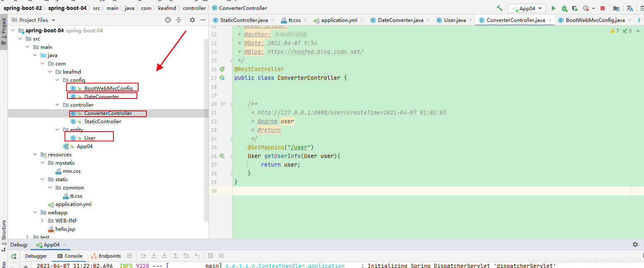Start debugging with the bug icon

(x=564, y=8)
